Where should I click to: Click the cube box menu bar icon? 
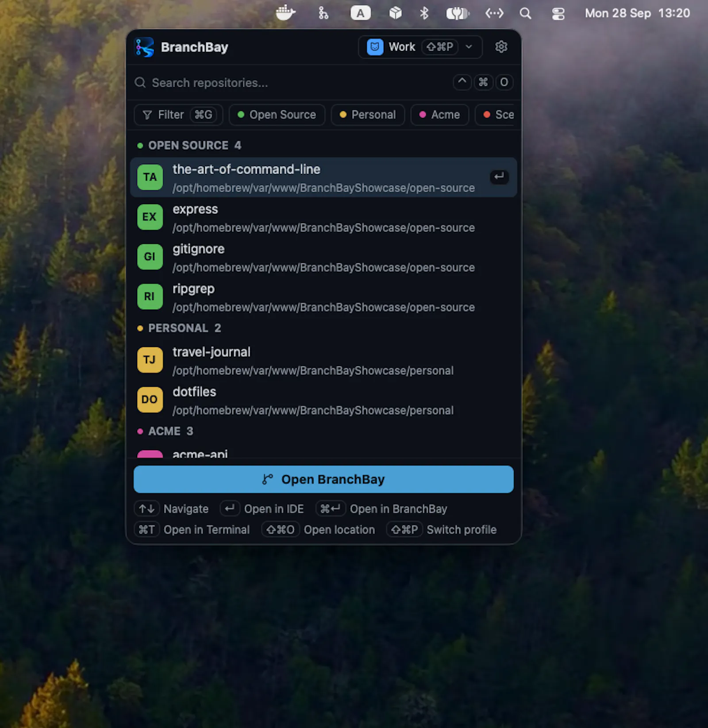395,13
